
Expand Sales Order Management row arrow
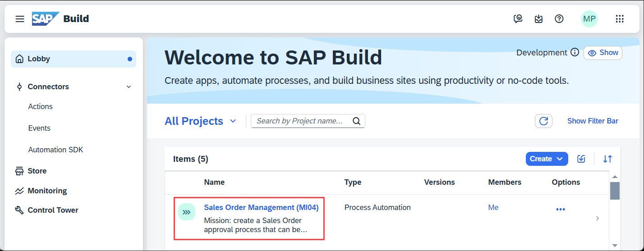[x=598, y=218]
